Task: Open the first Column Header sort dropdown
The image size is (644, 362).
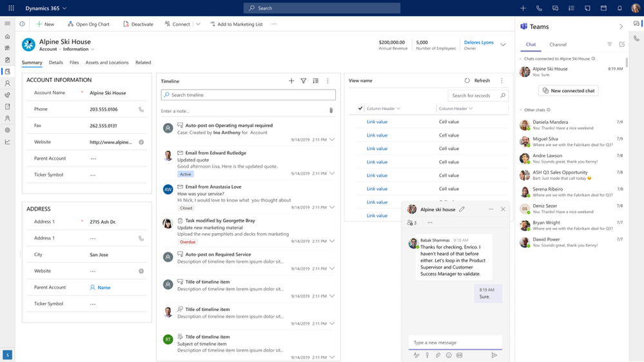Action: pos(398,108)
